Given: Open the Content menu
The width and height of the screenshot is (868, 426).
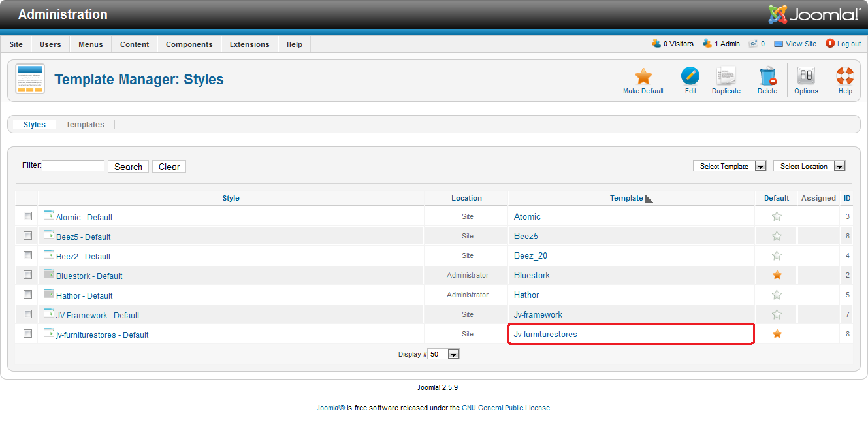Looking at the screenshot, I should click(135, 44).
